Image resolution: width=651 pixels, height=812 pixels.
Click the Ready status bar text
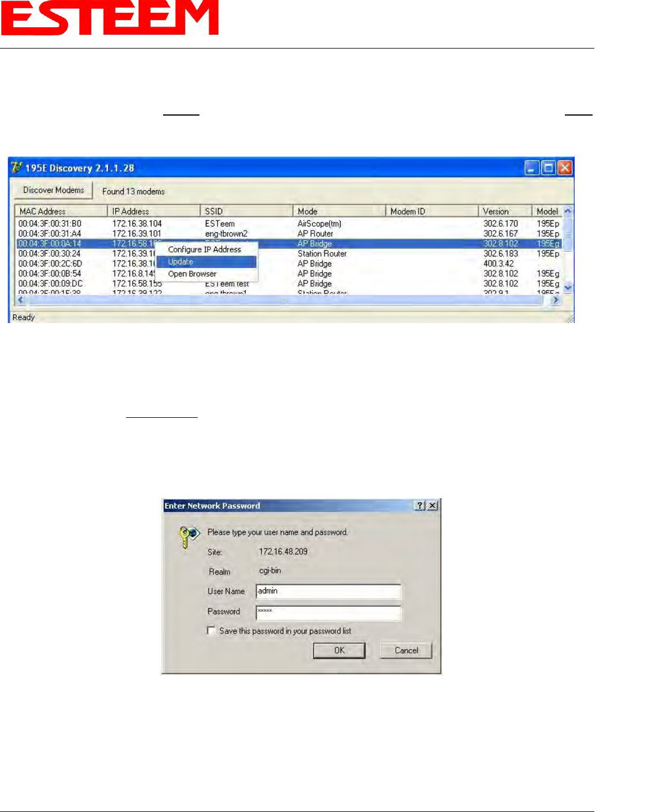(x=24, y=317)
